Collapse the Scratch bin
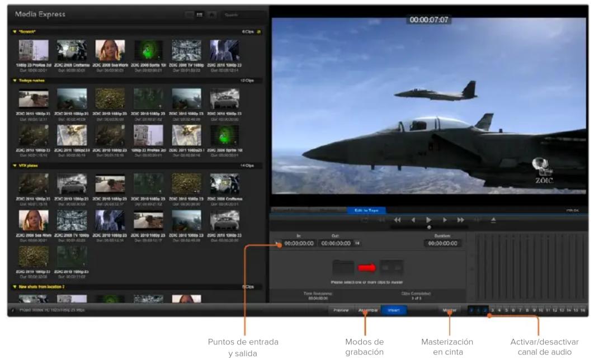 [15, 32]
